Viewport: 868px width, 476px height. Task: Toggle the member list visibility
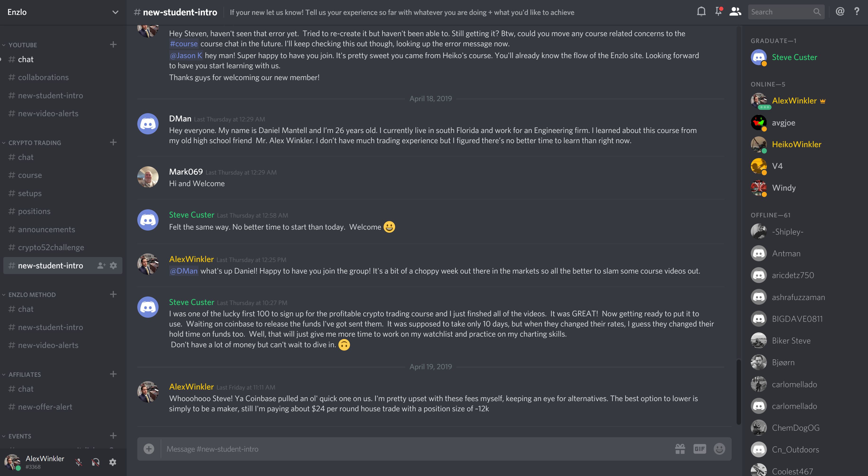tap(735, 12)
